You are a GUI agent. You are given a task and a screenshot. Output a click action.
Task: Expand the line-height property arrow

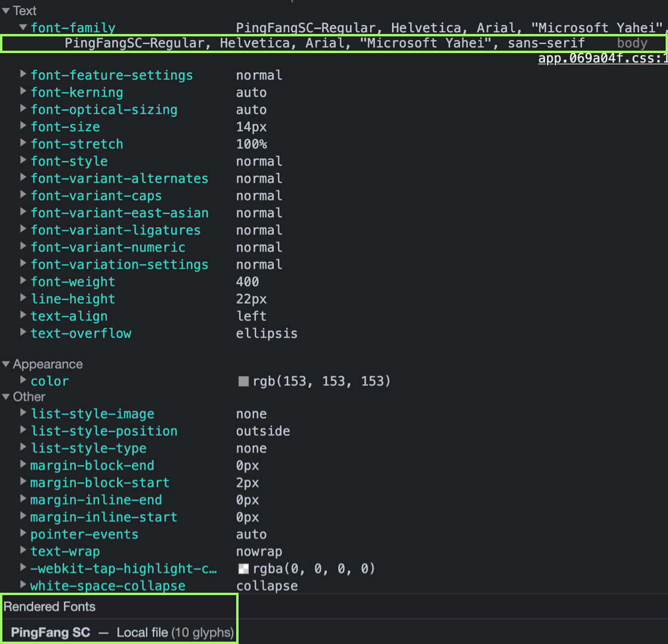click(23, 298)
